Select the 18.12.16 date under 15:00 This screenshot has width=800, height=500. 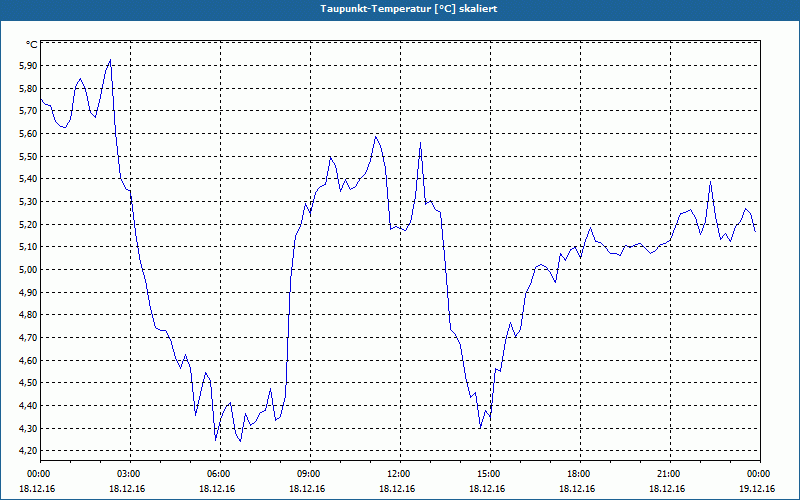pos(487,489)
